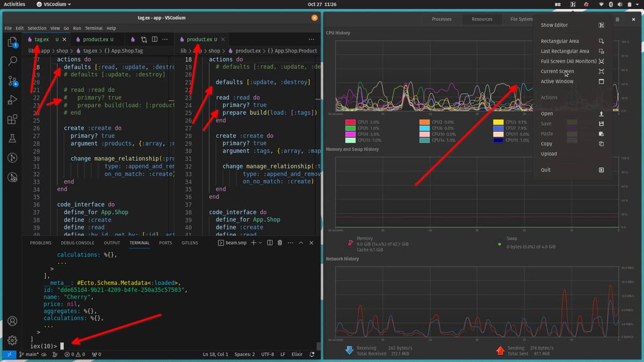Open the Accounts icon in the activity bar
The width and height of the screenshot is (644, 362).
12,321
